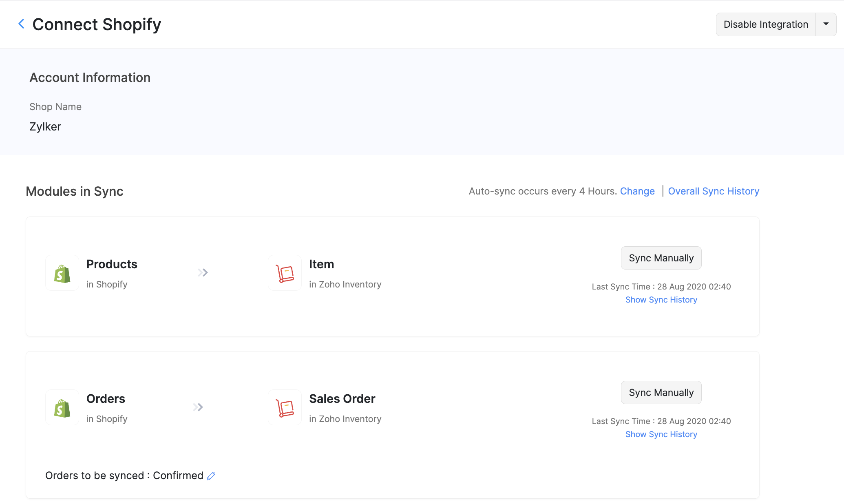Click the back arrow beside Connect Shopify
Screen dimensions: 844x504
click(x=20, y=24)
